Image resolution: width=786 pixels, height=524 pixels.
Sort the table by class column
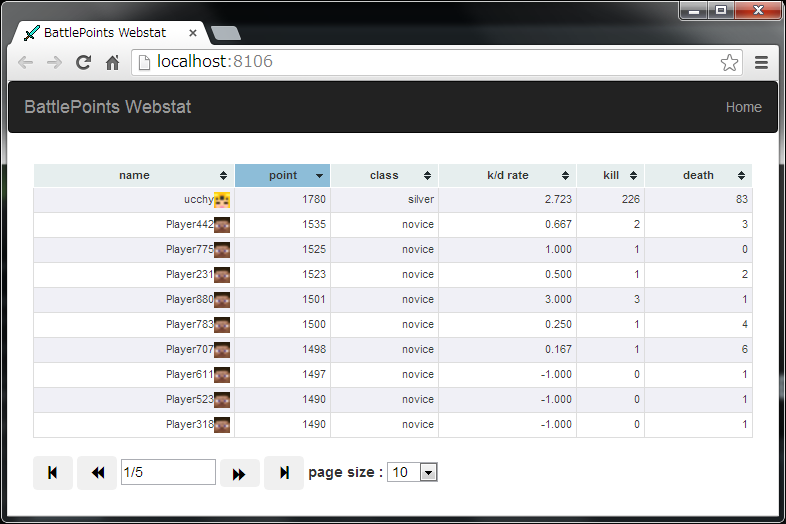pos(384,175)
